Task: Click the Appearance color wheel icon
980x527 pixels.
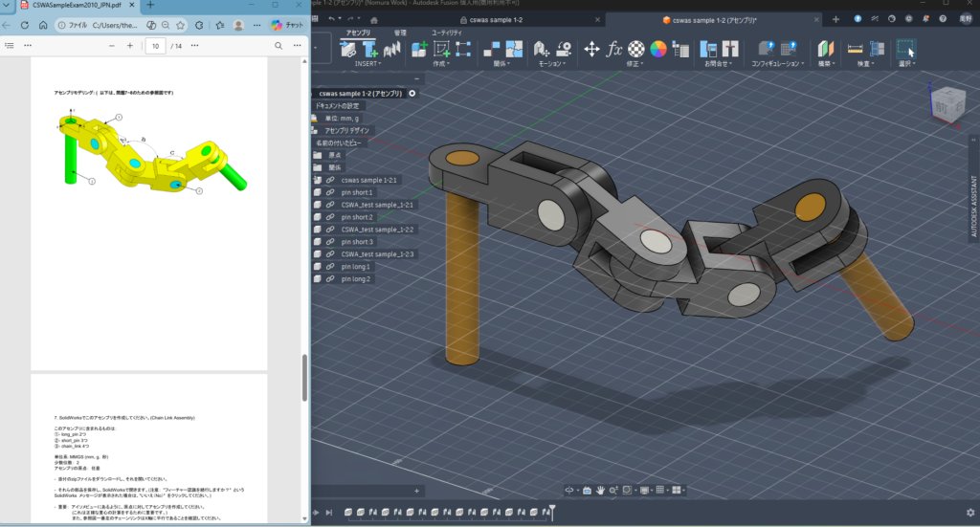Action: tap(658, 49)
